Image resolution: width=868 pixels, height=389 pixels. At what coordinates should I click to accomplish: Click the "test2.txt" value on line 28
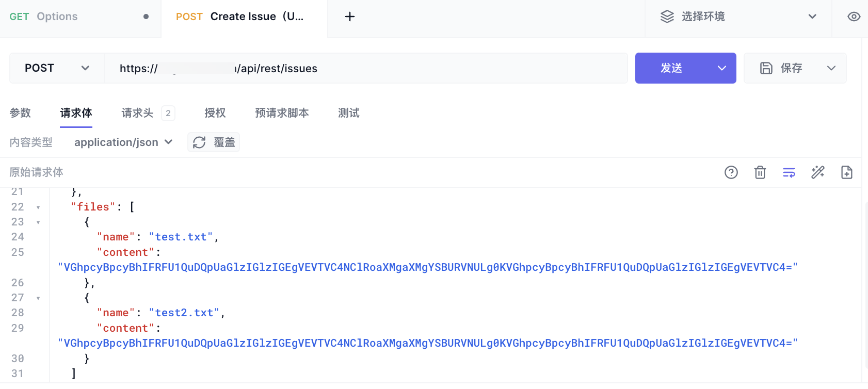[x=184, y=313]
